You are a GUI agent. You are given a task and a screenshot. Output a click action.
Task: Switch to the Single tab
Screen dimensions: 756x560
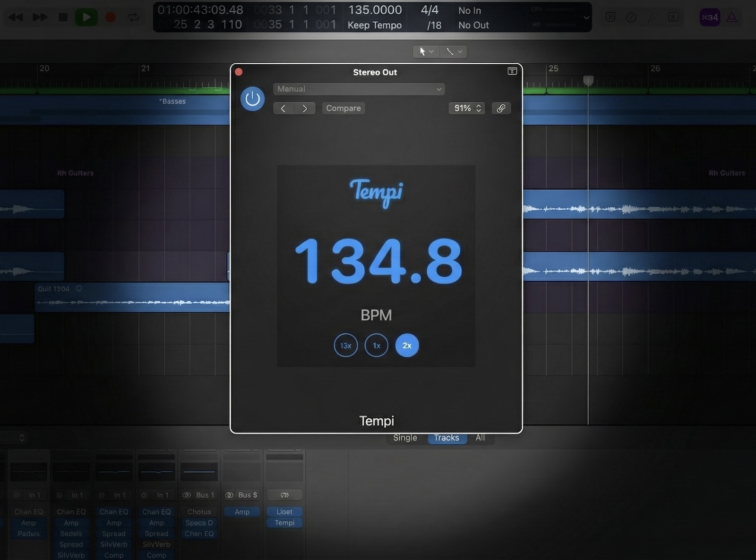tap(404, 438)
